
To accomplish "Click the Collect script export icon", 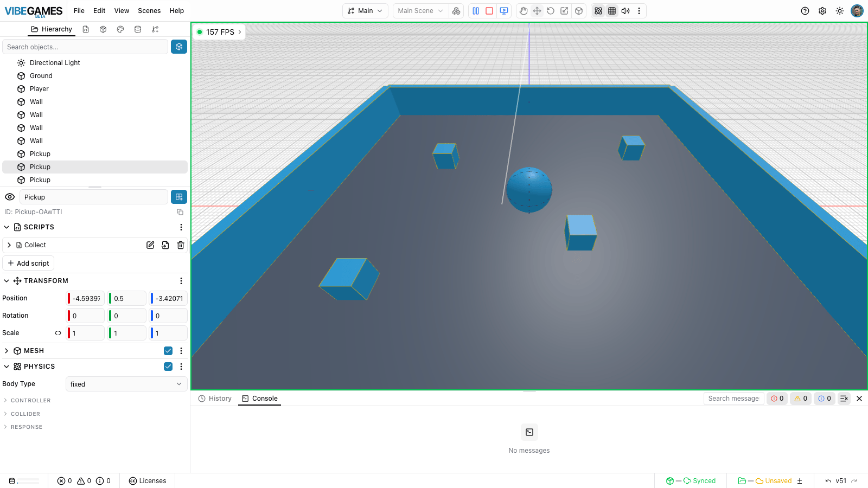I will [165, 245].
